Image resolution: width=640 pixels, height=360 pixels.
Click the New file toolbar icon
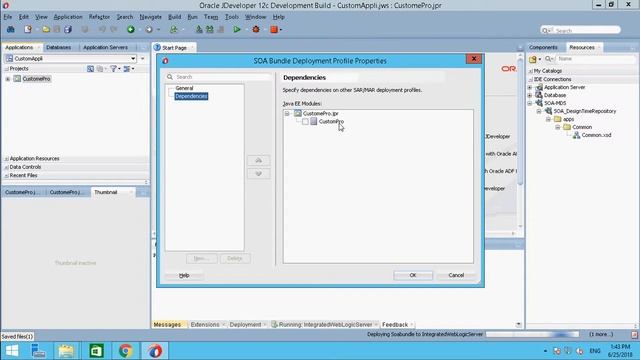point(28,29)
